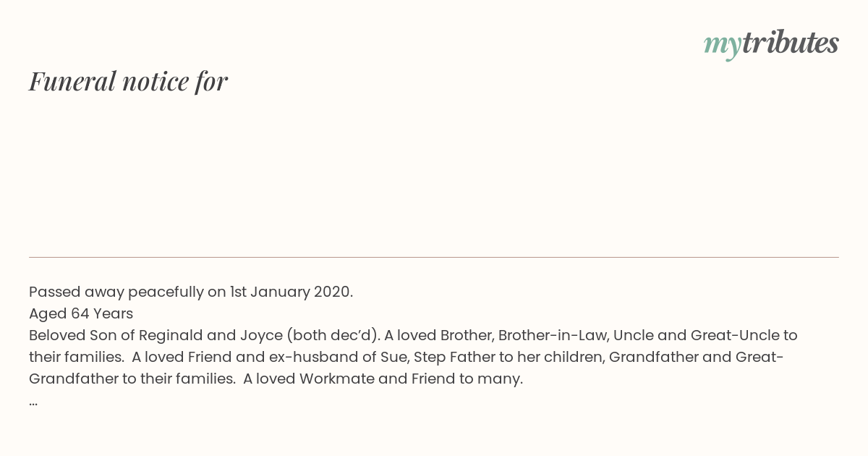
Task: Click the 'Funeral notice for' heading
Action: 128,81
